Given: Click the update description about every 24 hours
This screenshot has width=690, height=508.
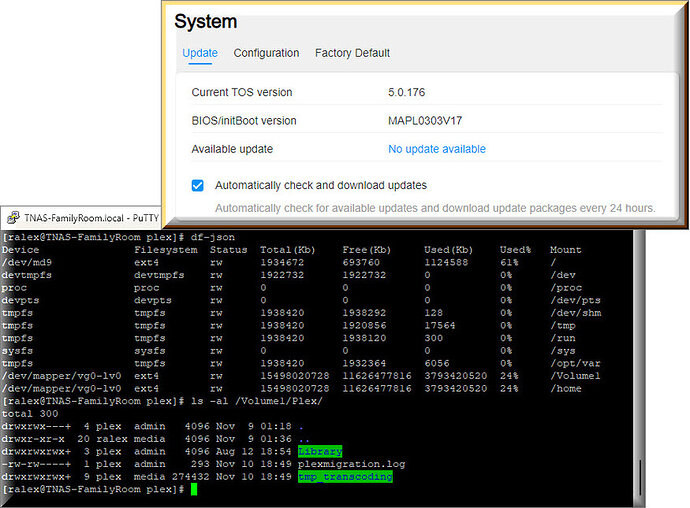Looking at the screenshot, I should click(435, 208).
